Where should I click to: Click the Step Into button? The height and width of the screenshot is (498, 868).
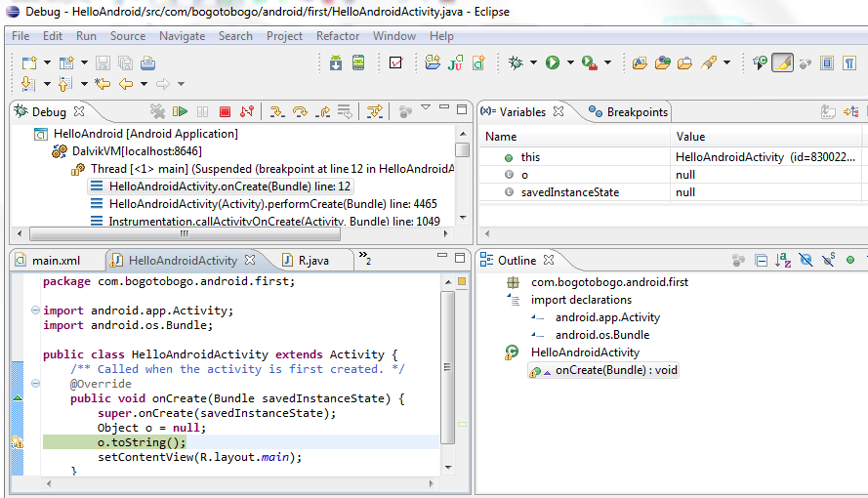(276, 111)
